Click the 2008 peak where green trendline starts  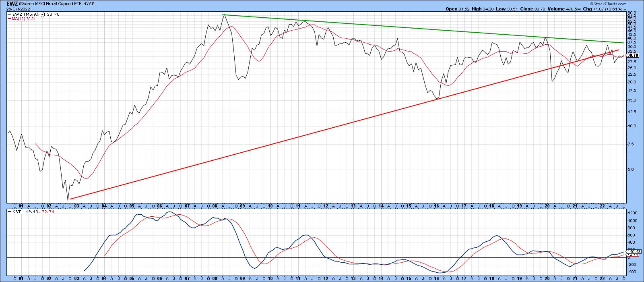pos(223,15)
